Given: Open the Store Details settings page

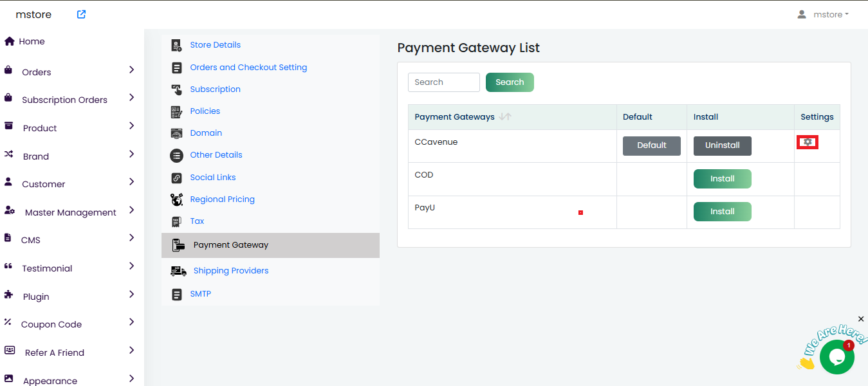Looking at the screenshot, I should click(215, 45).
